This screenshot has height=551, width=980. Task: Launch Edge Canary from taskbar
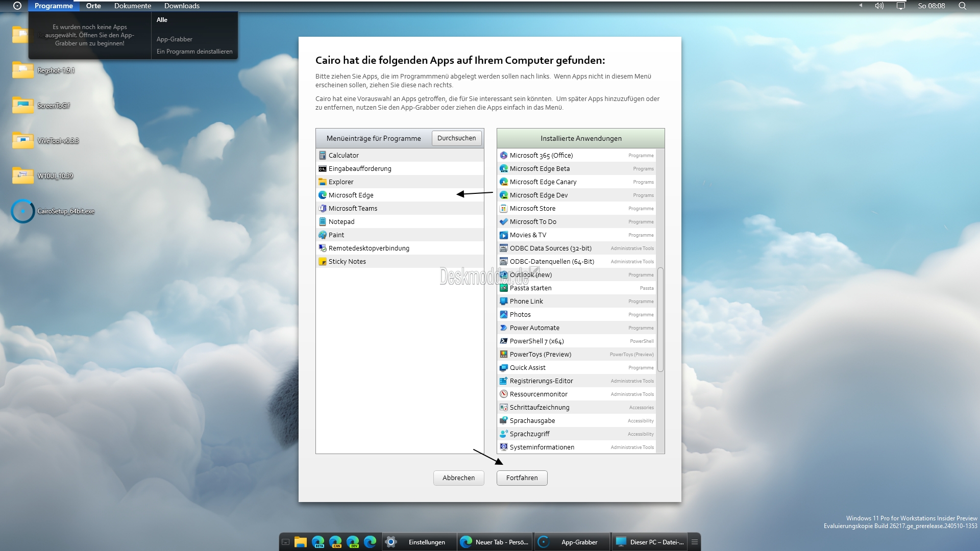coord(335,542)
